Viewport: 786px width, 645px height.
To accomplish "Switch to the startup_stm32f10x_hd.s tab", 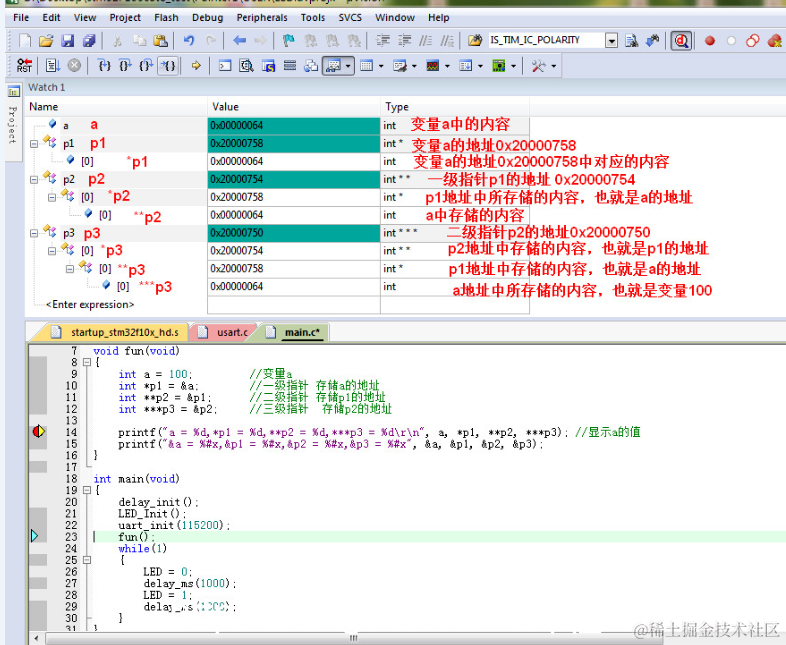I will [118, 332].
